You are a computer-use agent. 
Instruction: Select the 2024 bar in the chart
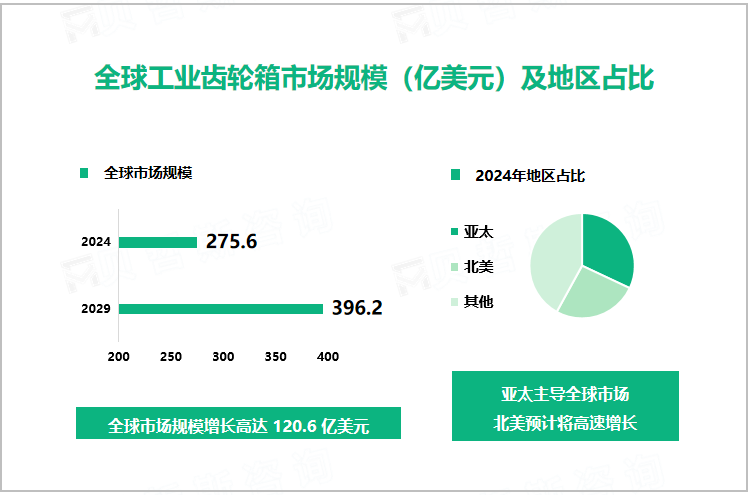point(158,242)
